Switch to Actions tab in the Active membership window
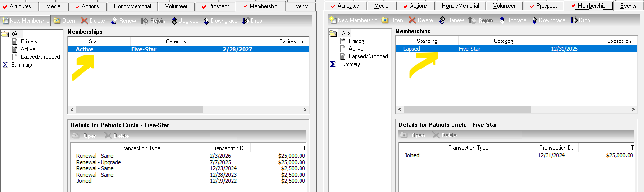Image resolution: width=644 pixels, height=192 pixels. pyautogui.click(x=88, y=6)
